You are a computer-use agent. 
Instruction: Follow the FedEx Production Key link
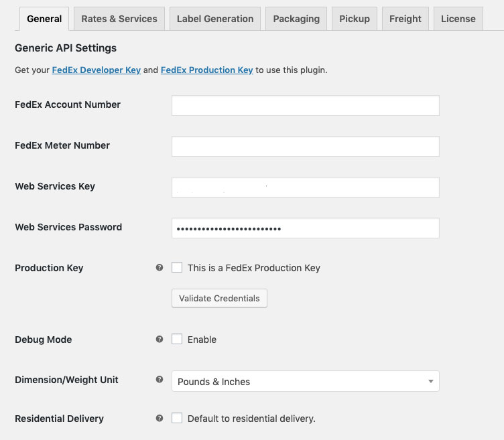206,70
